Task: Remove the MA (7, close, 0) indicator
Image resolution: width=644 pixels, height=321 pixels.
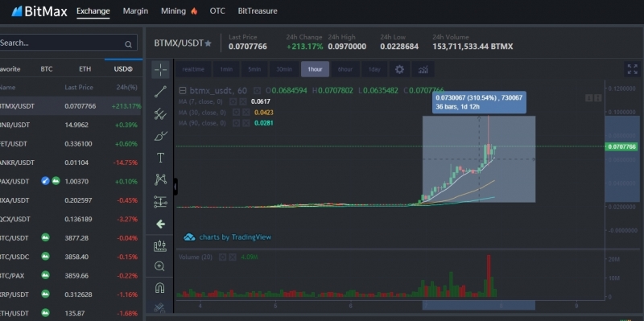Action: [243, 101]
